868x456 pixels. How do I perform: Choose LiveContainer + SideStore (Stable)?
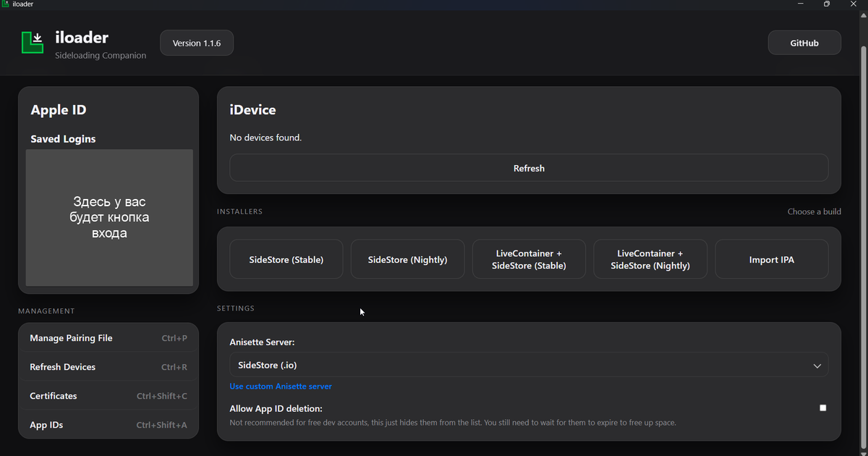click(x=529, y=259)
